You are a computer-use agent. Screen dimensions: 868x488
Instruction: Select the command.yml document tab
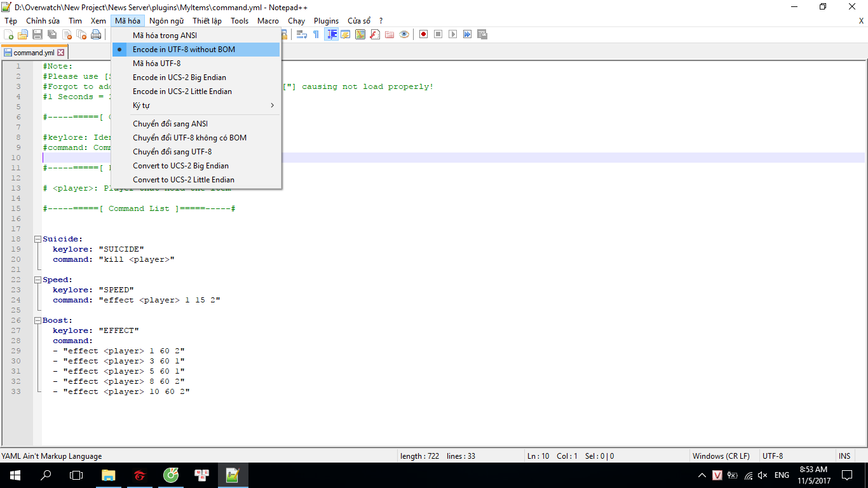(x=34, y=53)
